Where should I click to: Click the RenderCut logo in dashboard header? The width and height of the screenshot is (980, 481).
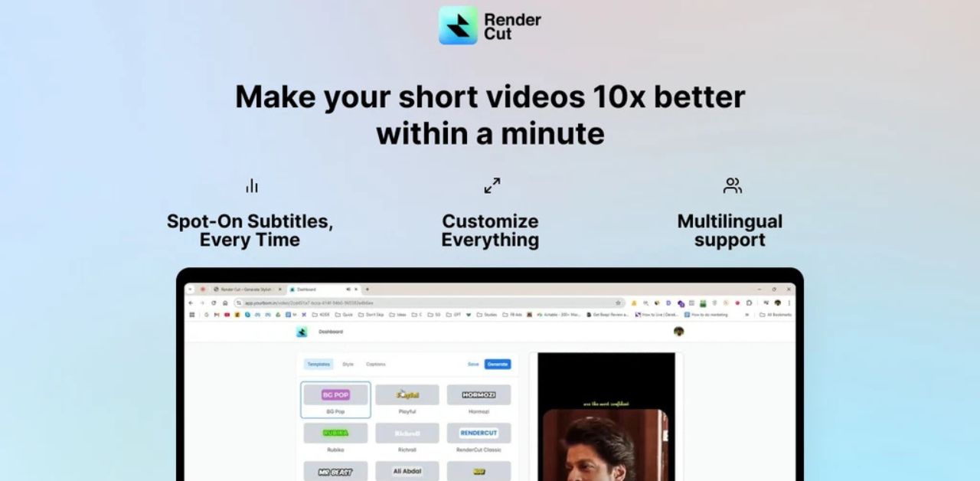click(x=302, y=332)
